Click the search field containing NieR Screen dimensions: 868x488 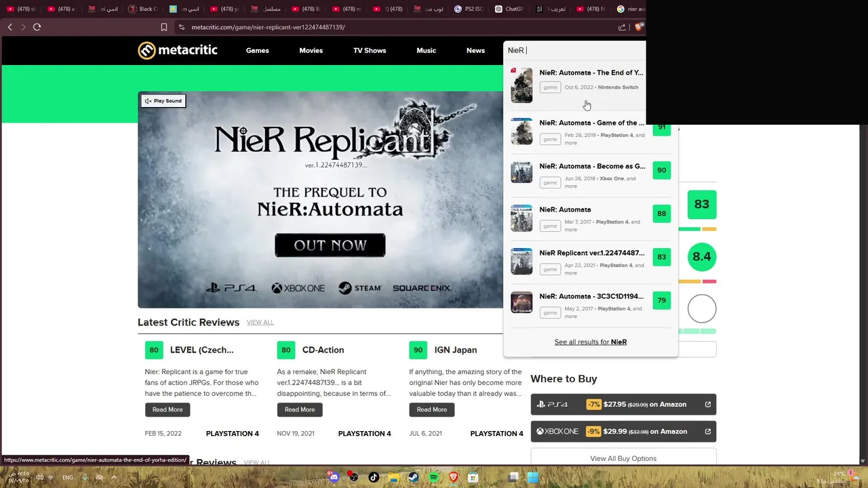pos(575,51)
